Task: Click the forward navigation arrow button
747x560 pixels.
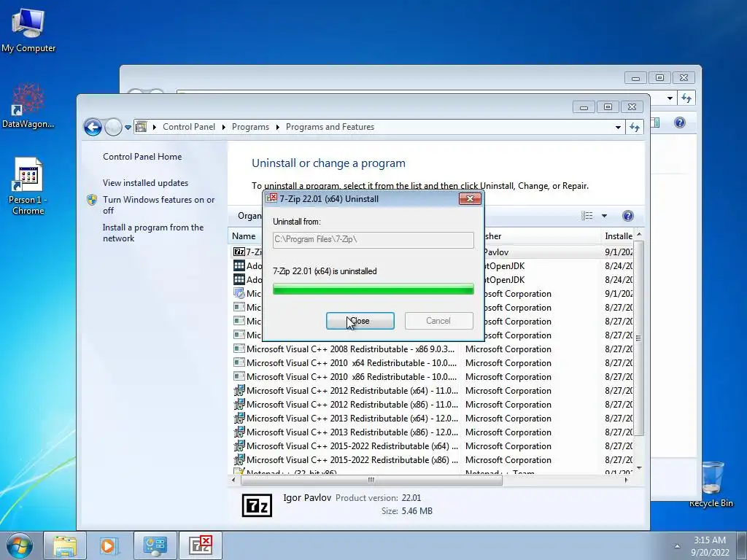Action: [113, 127]
